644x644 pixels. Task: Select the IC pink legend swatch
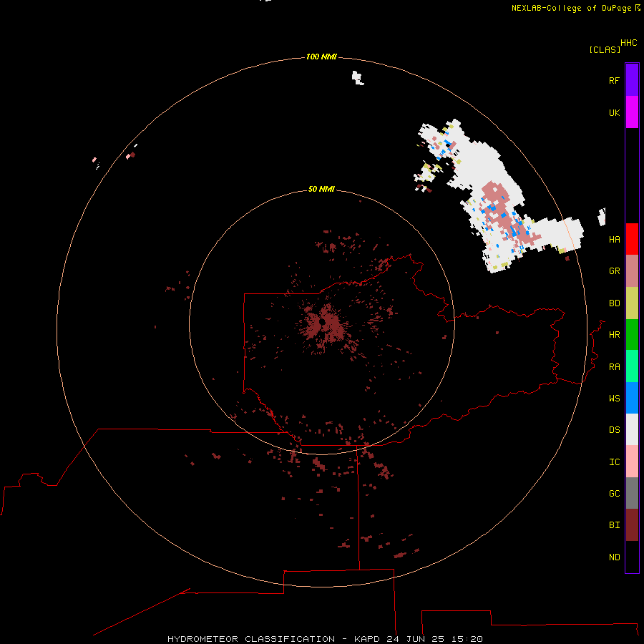(632, 462)
